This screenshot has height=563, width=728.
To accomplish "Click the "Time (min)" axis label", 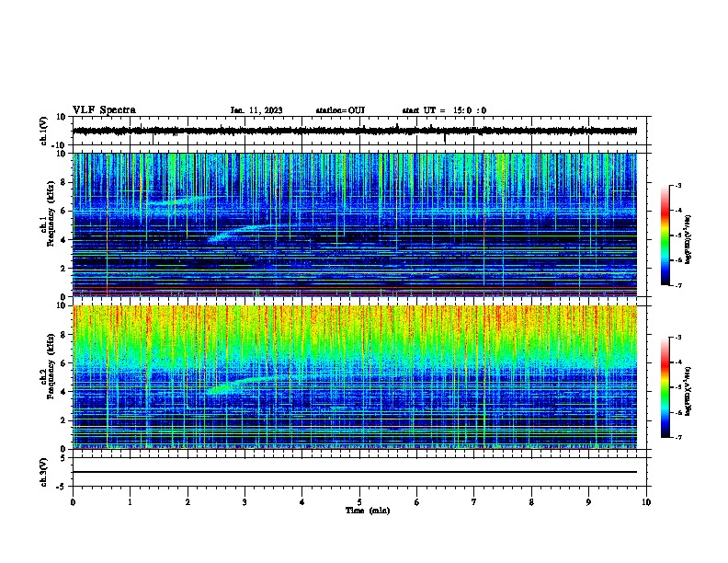I will (368, 511).
